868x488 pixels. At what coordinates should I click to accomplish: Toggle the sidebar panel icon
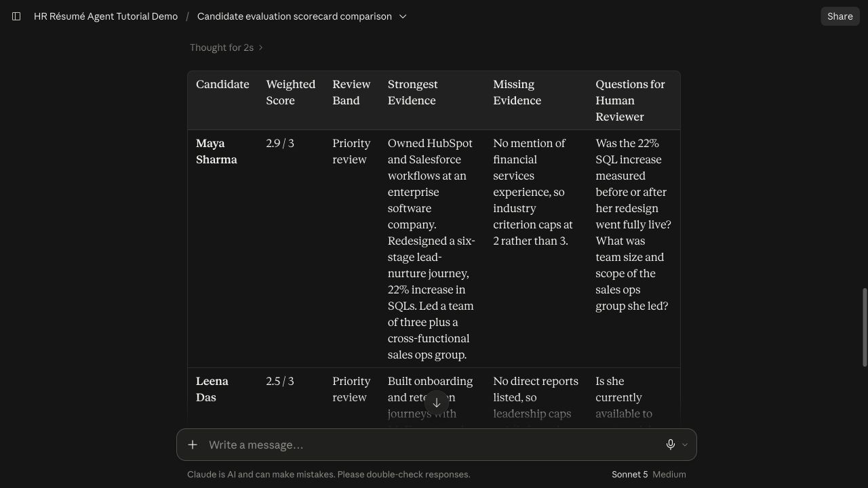[16, 16]
